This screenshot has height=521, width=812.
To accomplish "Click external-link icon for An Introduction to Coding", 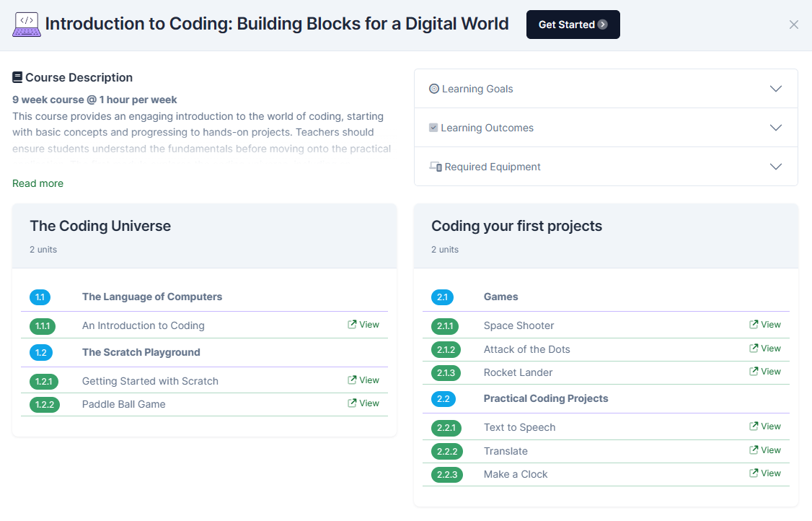I will [x=352, y=325].
